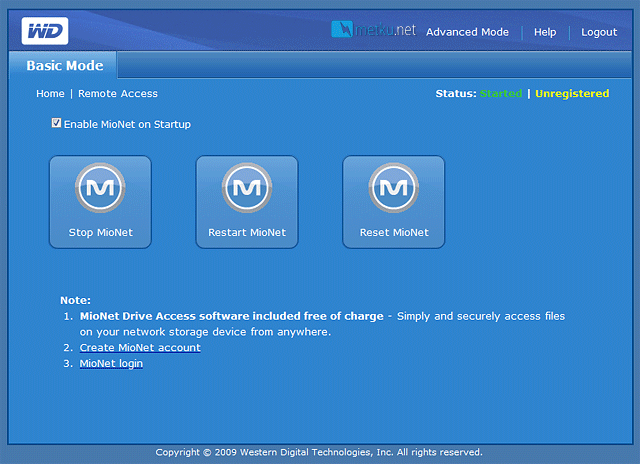The image size is (640, 464).
Task: Go to Home breadcrumb link
Action: [50, 93]
